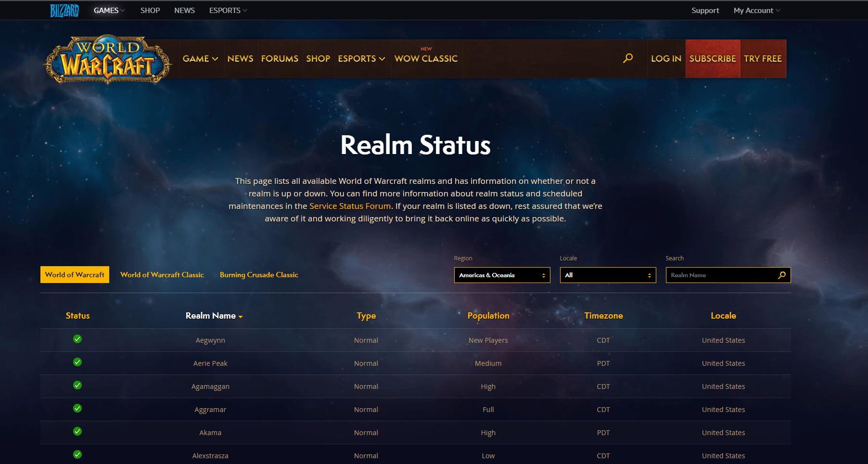Image resolution: width=868 pixels, height=464 pixels.
Task: Open the My Account dropdown
Action: click(x=757, y=11)
